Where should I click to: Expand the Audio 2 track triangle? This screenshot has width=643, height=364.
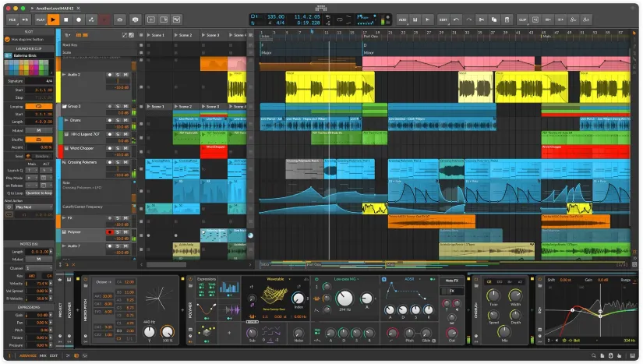pyautogui.click(x=64, y=75)
